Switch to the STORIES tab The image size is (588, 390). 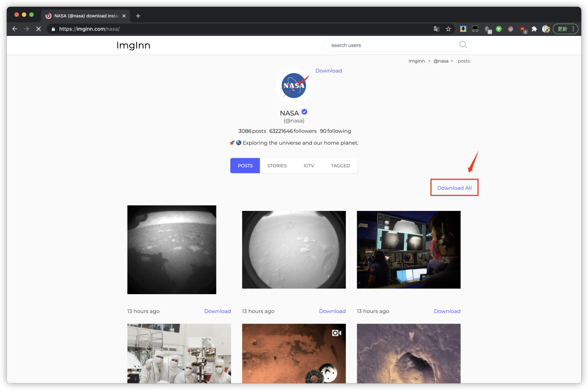coord(277,166)
